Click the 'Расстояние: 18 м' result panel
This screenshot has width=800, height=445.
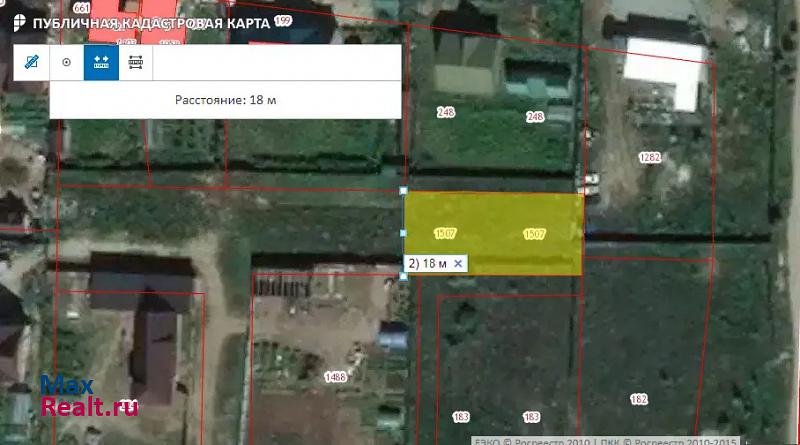225,100
